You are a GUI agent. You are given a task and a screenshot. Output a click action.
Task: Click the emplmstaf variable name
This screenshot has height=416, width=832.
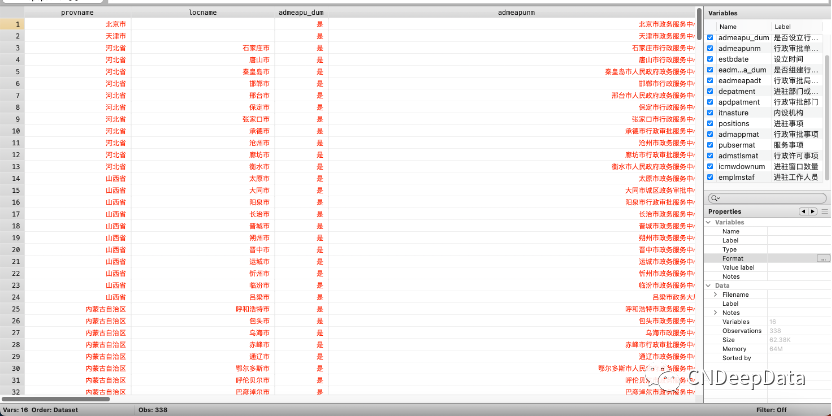tap(736, 177)
